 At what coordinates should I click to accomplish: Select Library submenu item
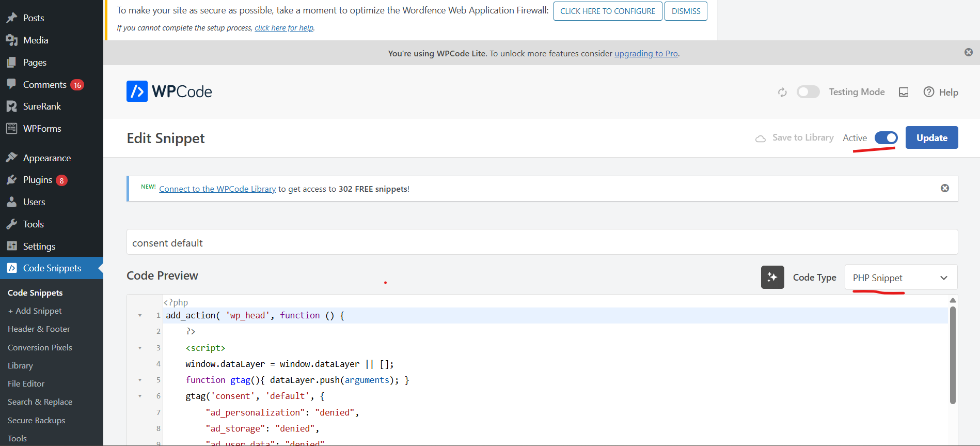(20, 365)
